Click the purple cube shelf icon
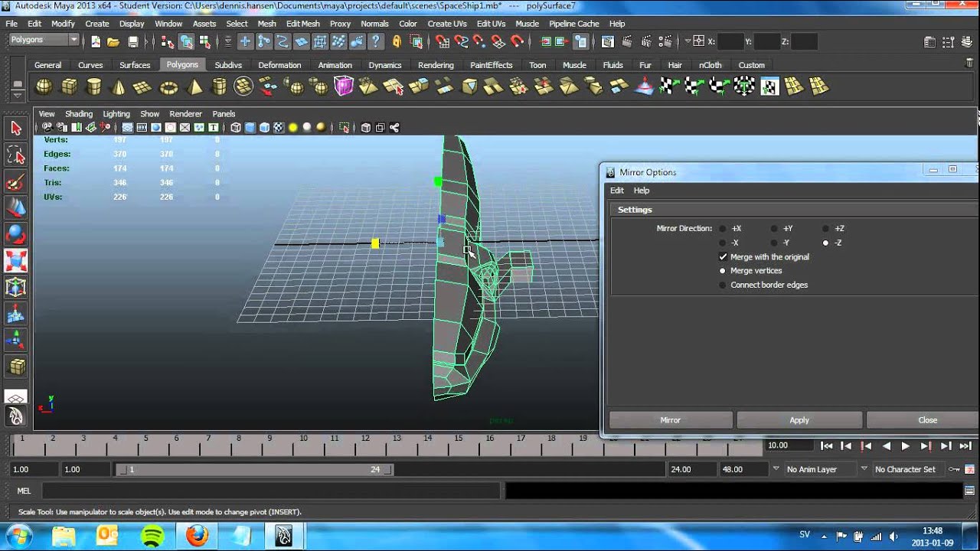Screen dimensions: 980x551 click(x=344, y=86)
